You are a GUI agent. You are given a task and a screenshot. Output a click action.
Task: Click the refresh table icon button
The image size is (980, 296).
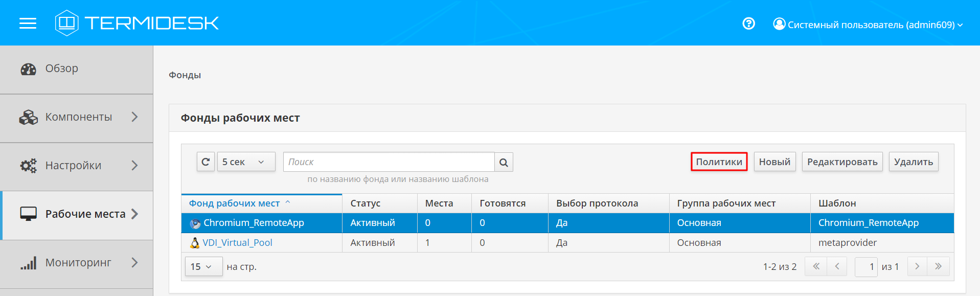pos(206,162)
